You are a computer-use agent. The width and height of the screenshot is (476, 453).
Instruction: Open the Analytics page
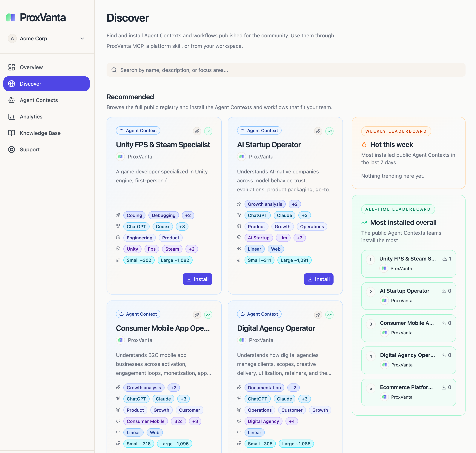pos(46,117)
